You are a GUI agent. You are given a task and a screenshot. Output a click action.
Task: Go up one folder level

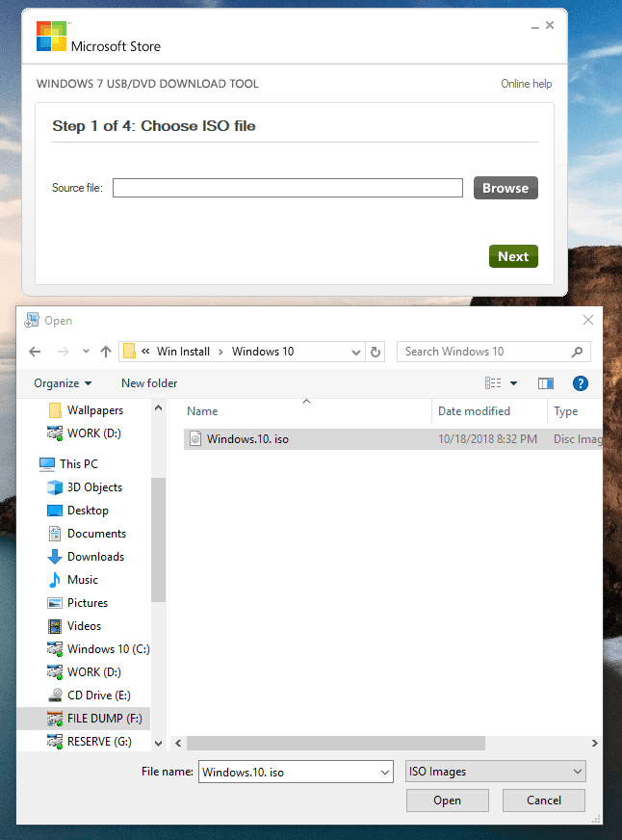(106, 352)
